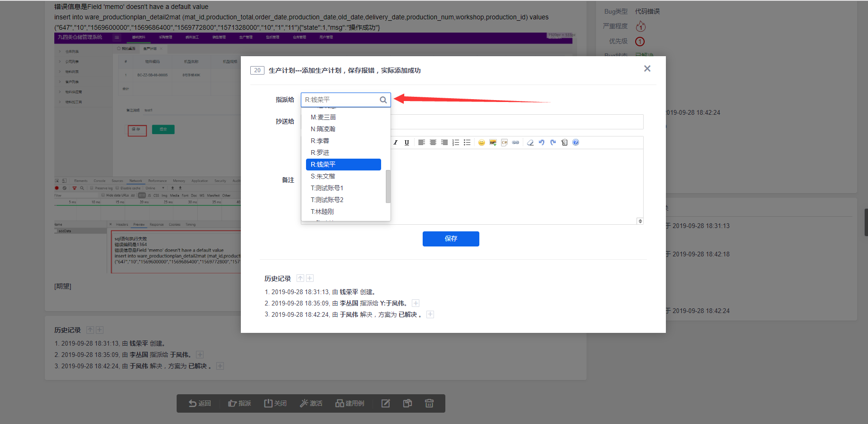Click the underline formatting icon
Viewport: 868px width, 424px height.
[407, 143]
